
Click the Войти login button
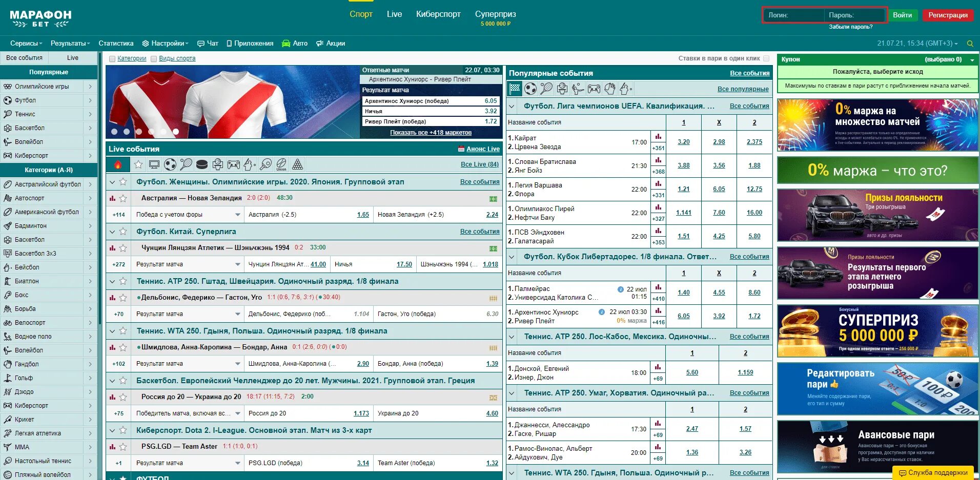(902, 15)
